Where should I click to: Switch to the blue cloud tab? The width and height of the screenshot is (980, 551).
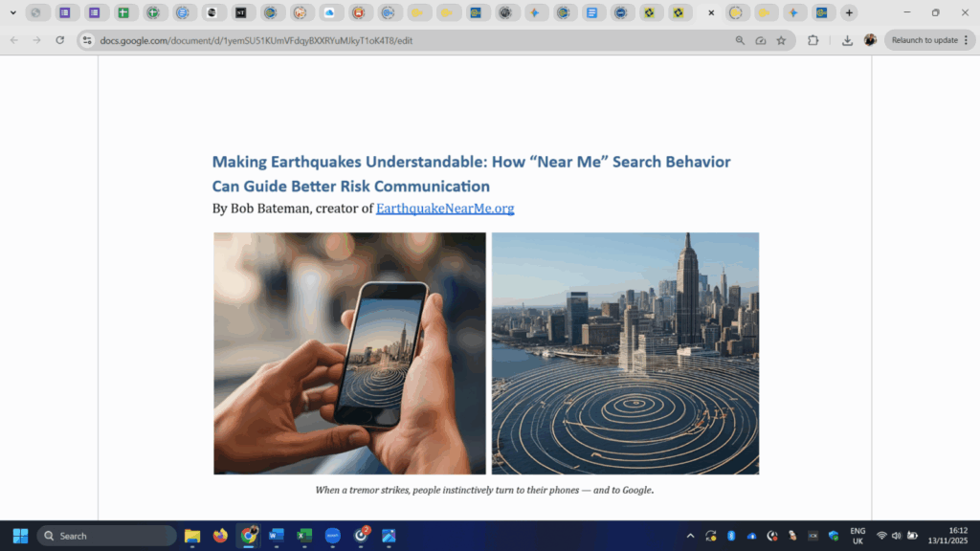click(329, 12)
